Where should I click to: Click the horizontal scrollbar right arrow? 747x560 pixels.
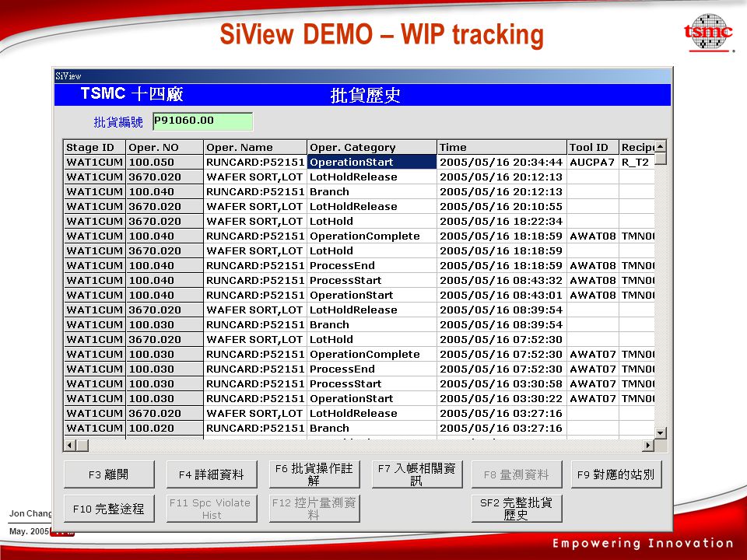pos(648,445)
